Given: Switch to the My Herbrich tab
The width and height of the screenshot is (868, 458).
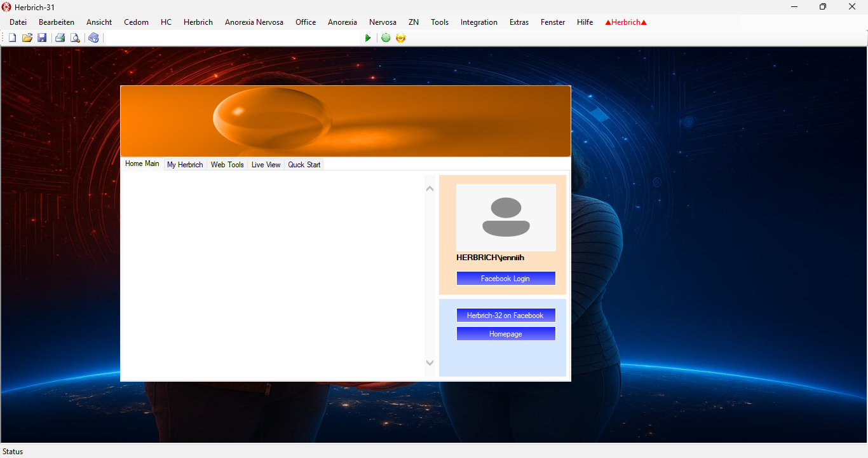Looking at the screenshot, I should point(185,165).
